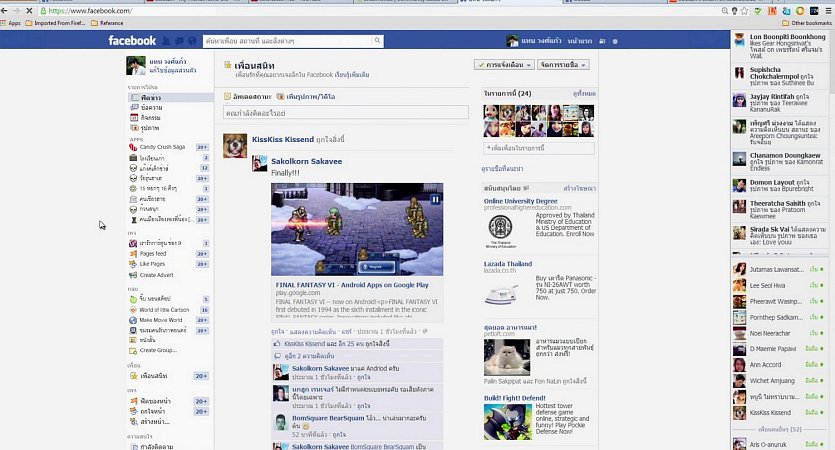Open friend requests icon in header

168,41
